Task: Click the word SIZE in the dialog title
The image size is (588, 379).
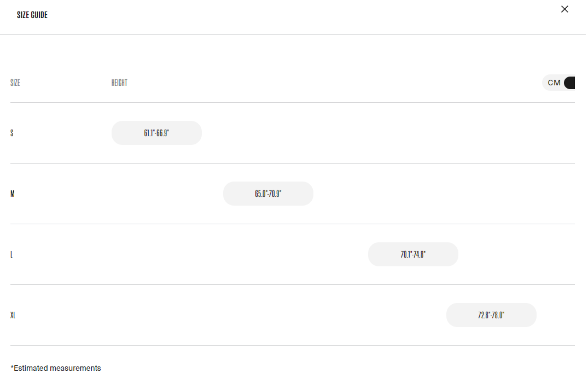Action: 23,15
